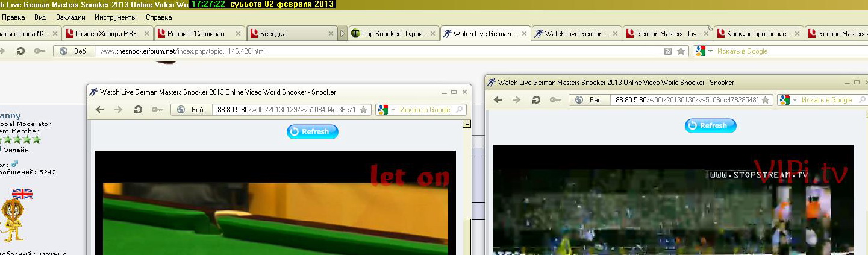The image size is (868, 255).
Task: Click the snooker video in left popup
Action: click(275, 203)
